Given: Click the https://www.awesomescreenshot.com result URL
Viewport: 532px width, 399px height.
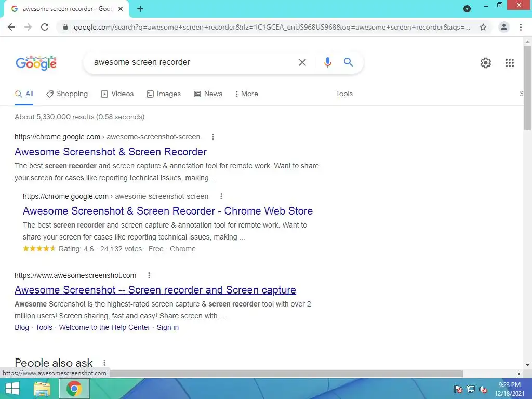Looking at the screenshot, I should coord(75,275).
